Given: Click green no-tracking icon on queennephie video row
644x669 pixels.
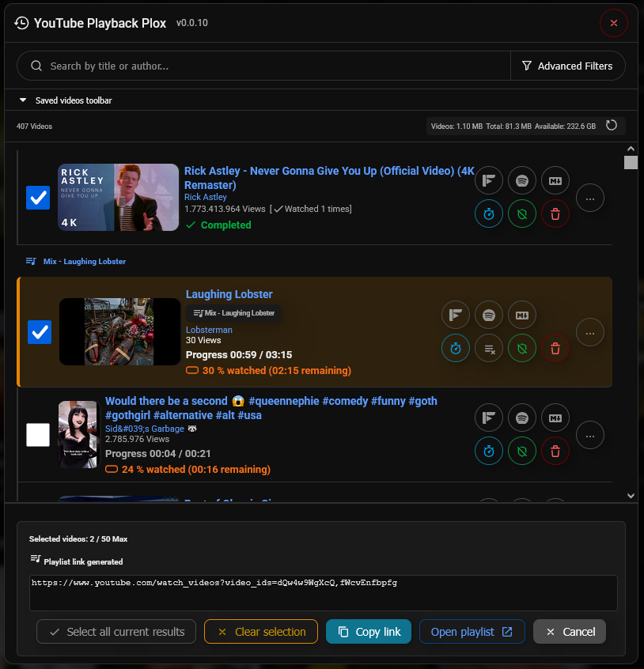Looking at the screenshot, I should (522, 451).
